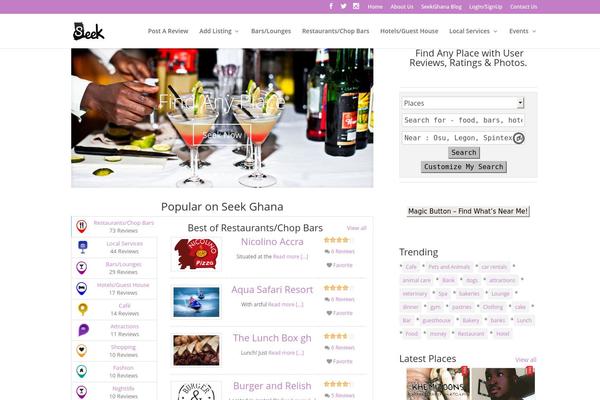Open the Instagram profile icon

356,6
